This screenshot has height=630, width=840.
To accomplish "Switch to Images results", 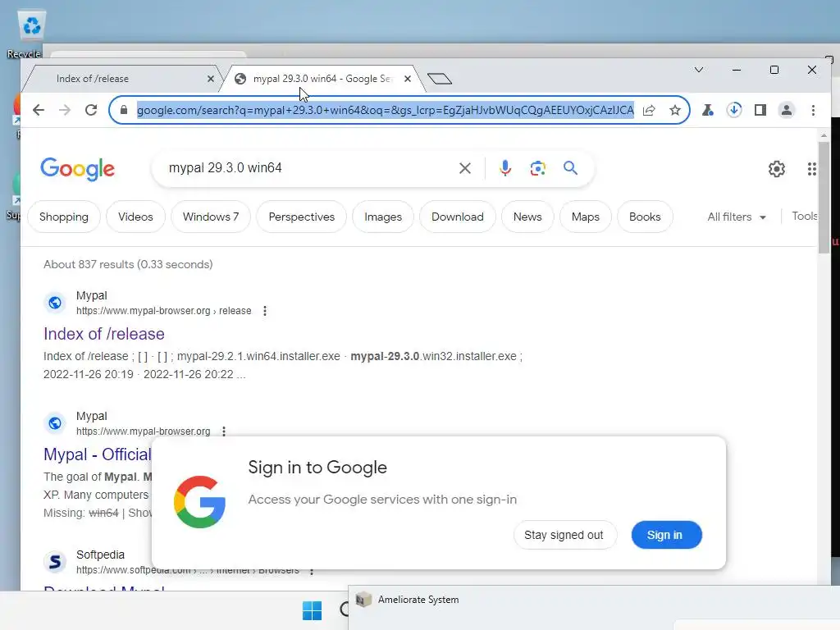I will 383,217.
